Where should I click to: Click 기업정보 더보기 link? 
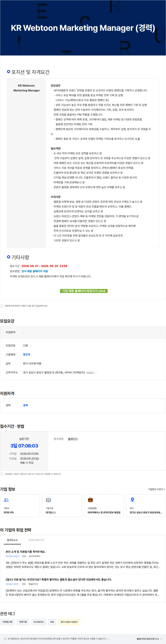tap(155, 489)
